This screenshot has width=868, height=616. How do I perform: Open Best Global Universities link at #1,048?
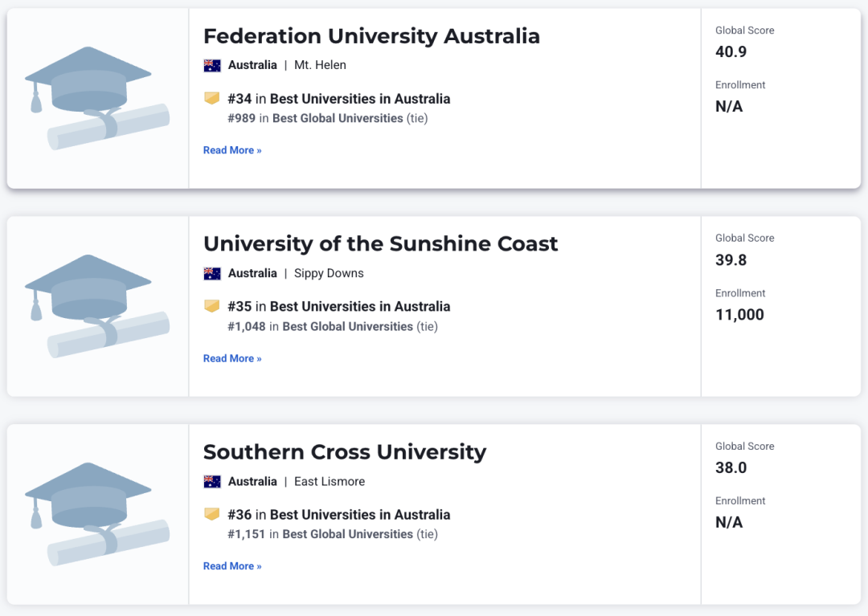348,326
